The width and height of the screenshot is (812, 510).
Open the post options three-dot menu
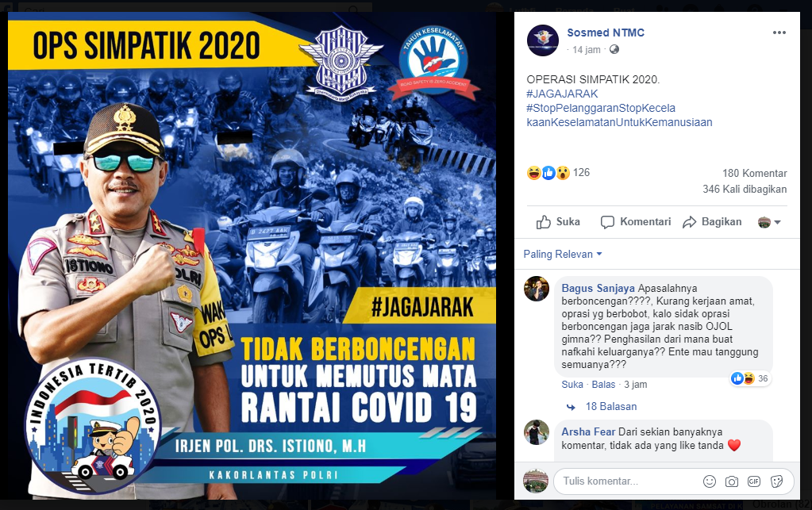point(779,33)
